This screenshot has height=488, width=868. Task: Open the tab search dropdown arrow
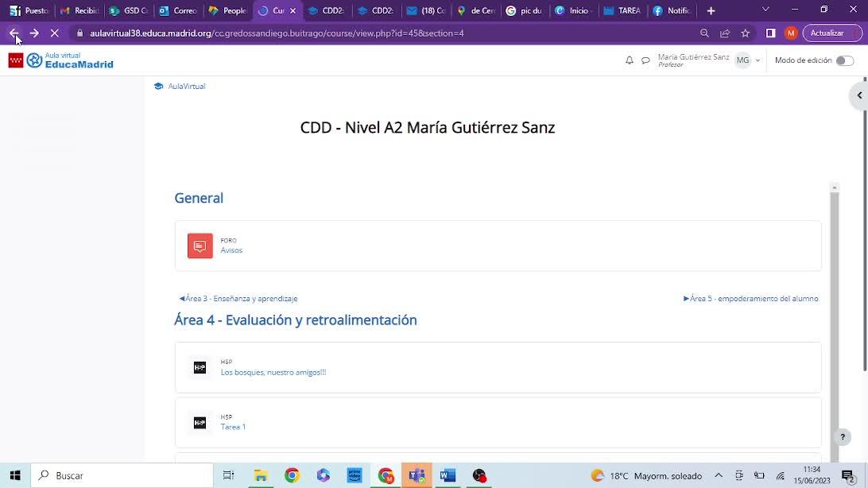765,10
